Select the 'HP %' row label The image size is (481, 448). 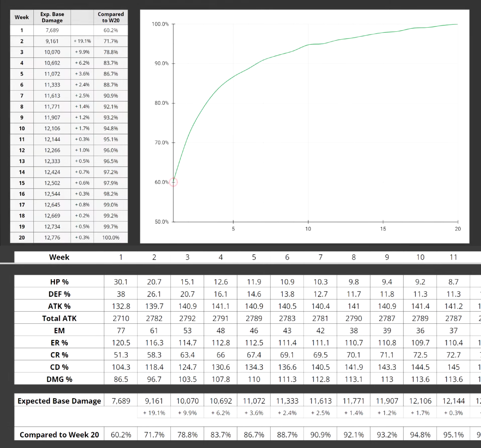coord(59,282)
